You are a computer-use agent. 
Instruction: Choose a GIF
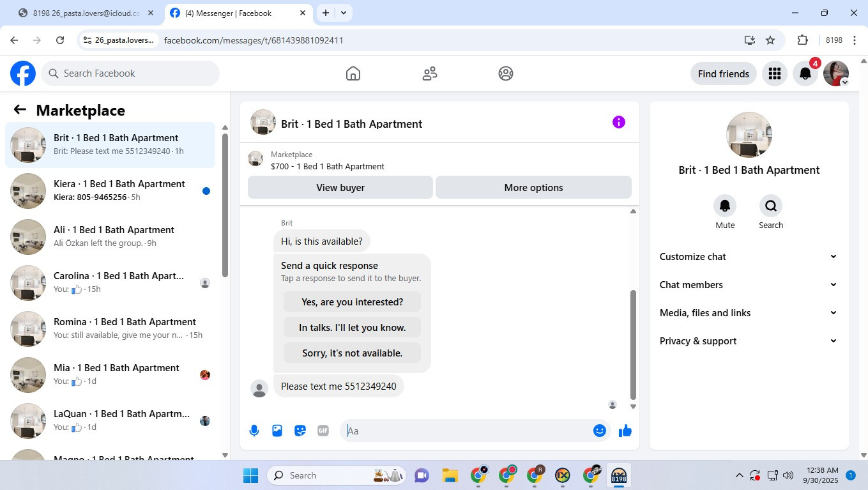[x=323, y=431]
